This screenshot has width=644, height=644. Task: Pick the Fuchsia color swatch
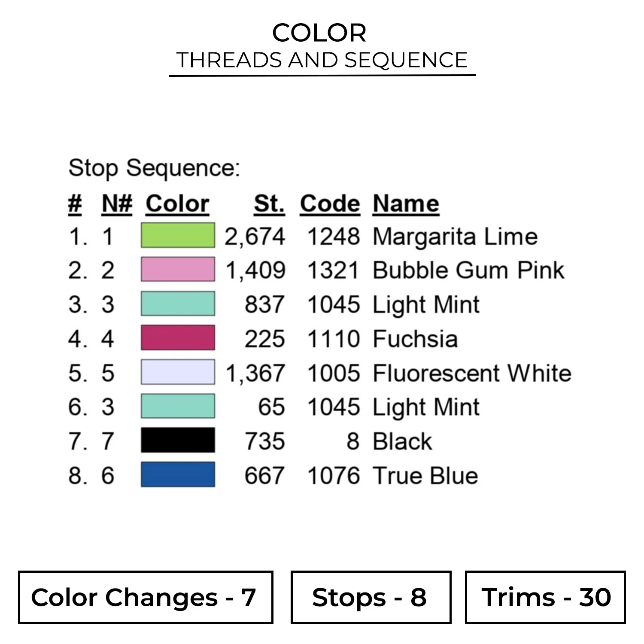pyautogui.click(x=178, y=337)
